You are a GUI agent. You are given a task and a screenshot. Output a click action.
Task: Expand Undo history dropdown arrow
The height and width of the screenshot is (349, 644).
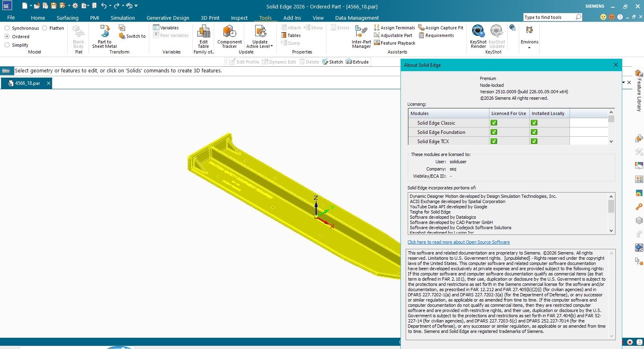(x=110, y=6)
